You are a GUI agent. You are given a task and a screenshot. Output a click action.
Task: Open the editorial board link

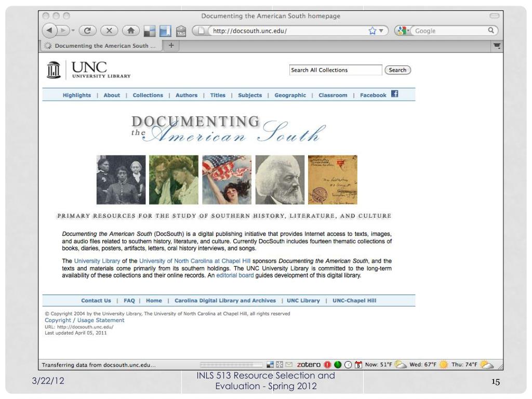235,275
